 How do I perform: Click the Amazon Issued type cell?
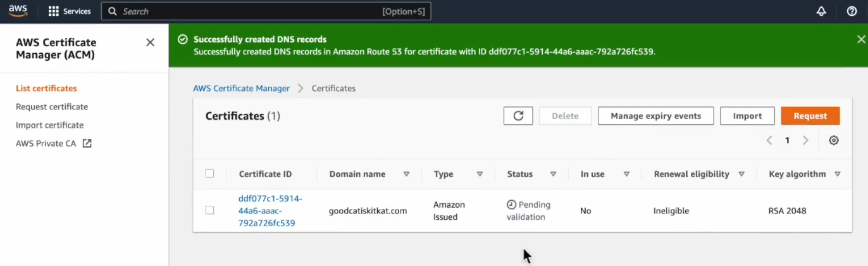click(x=449, y=211)
